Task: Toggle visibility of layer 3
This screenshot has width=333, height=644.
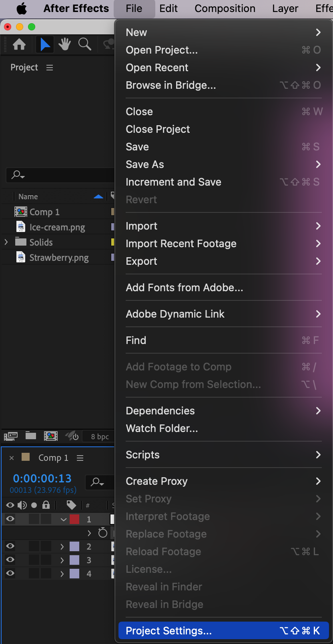Action: click(10, 560)
